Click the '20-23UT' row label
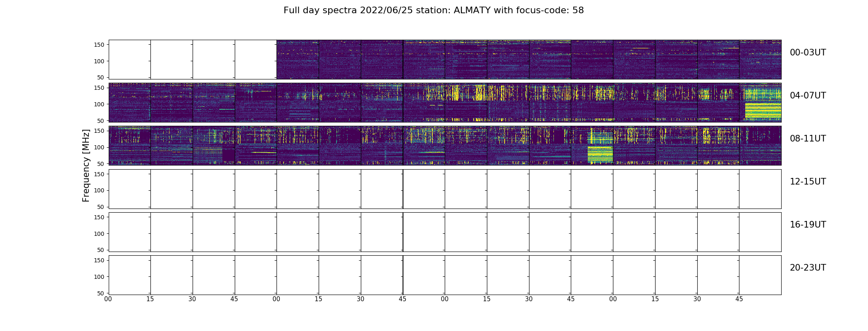Screen dimensions: 868x331 coord(808,268)
